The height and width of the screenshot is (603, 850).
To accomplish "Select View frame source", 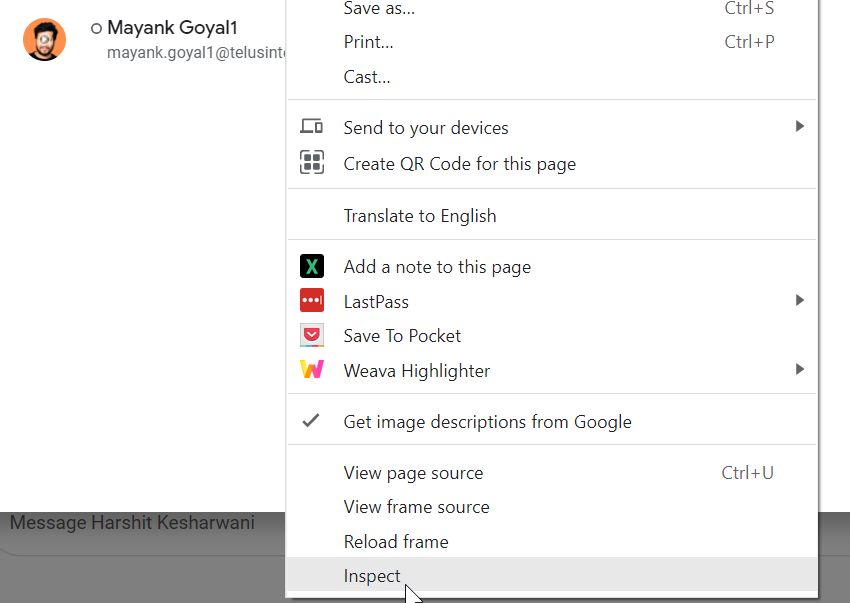I will click(x=416, y=507).
